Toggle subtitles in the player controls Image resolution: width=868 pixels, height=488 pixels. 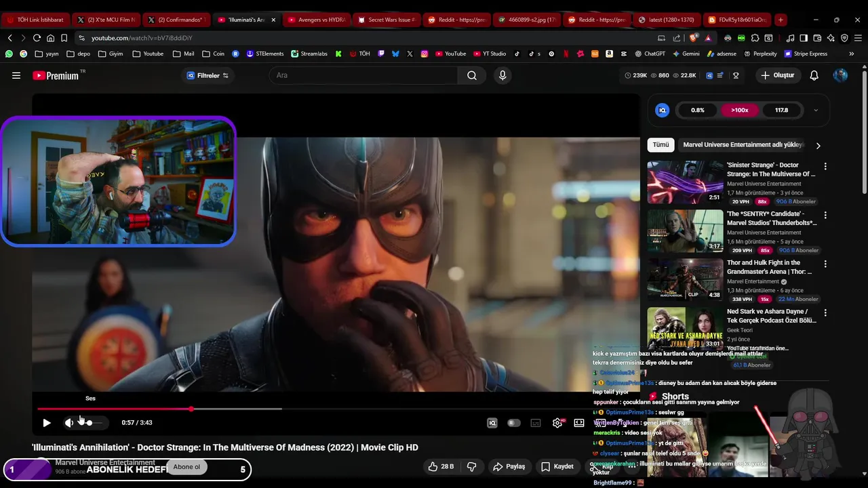coord(536,423)
